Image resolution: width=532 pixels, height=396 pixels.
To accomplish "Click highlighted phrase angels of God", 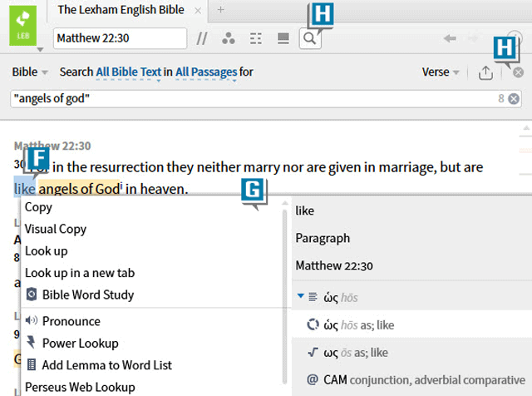I will pos(79,189).
